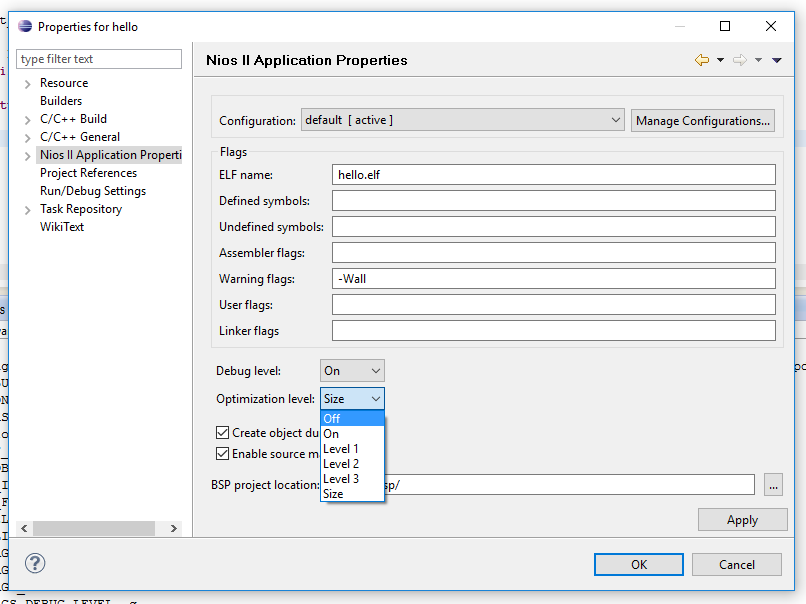Select Level 2 optimization option
806x604 pixels.
tap(341, 464)
